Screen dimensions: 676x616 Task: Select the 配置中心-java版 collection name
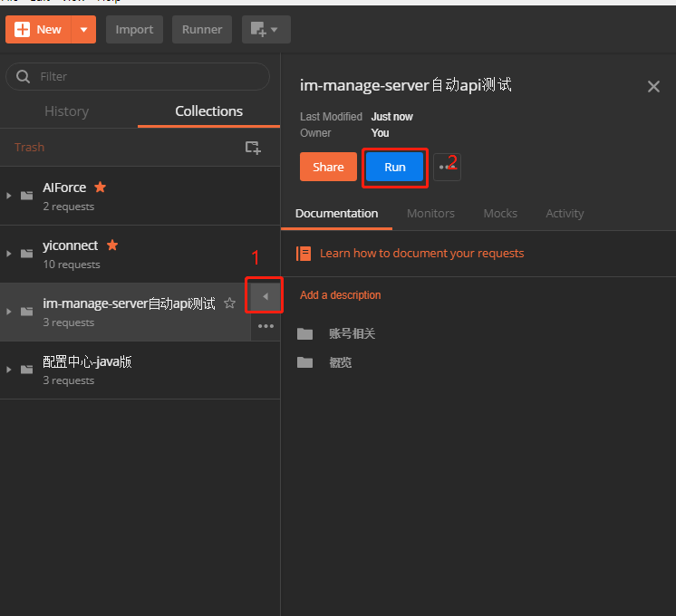87,361
